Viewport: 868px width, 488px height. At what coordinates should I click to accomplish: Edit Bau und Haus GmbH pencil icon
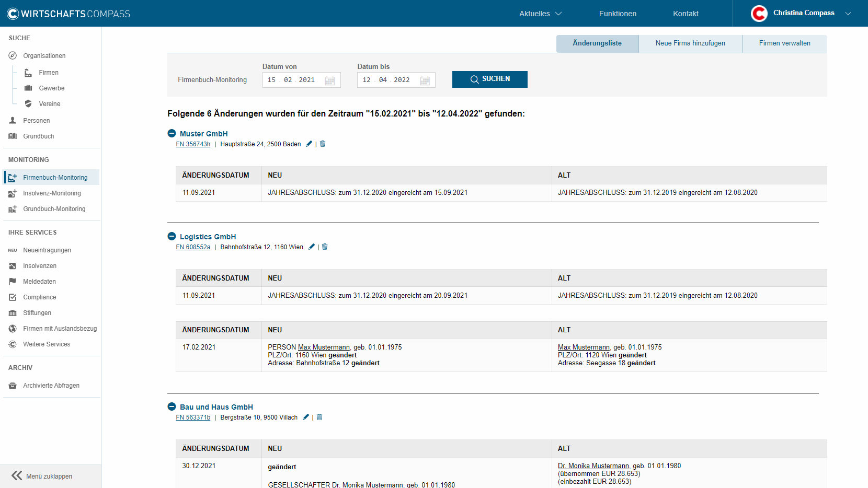pos(306,417)
